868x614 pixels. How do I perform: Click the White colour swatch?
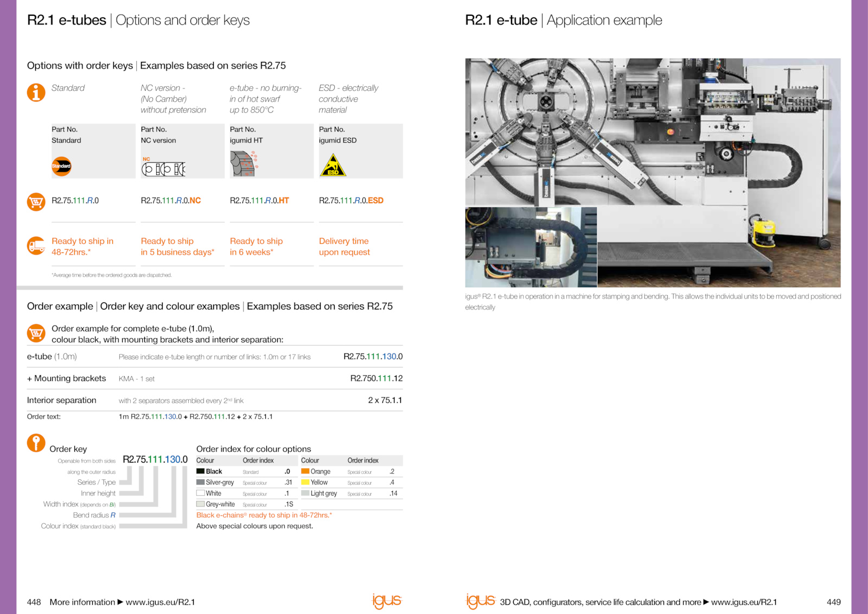[200, 493]
